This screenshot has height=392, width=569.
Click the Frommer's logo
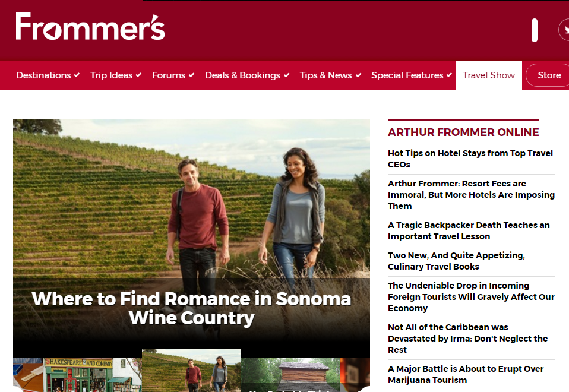[89, 28]
